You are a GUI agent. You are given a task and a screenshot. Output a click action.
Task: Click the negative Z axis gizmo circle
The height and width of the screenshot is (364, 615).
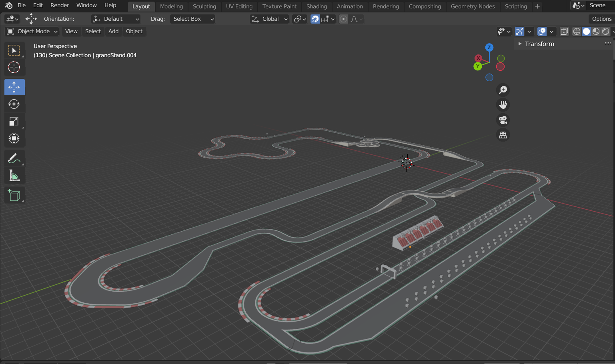(x=489, y=77)
